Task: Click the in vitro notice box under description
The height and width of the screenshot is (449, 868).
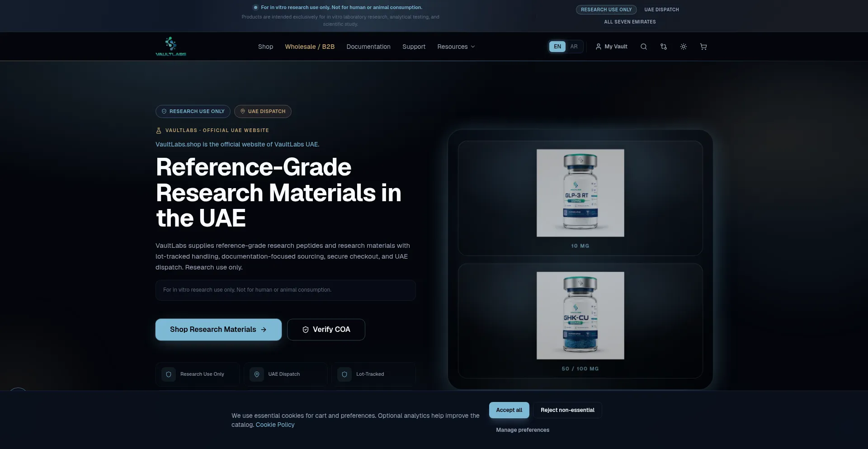Action: point(286,290)
